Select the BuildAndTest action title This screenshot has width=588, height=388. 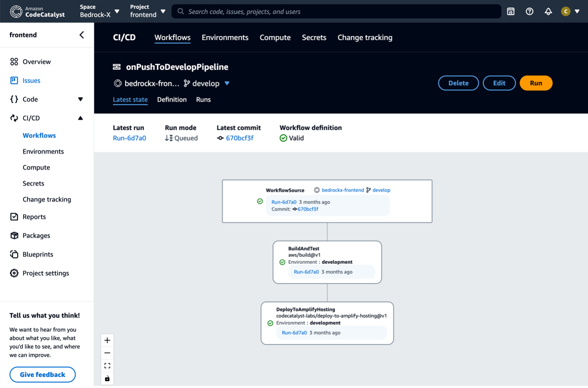[304, 249]
